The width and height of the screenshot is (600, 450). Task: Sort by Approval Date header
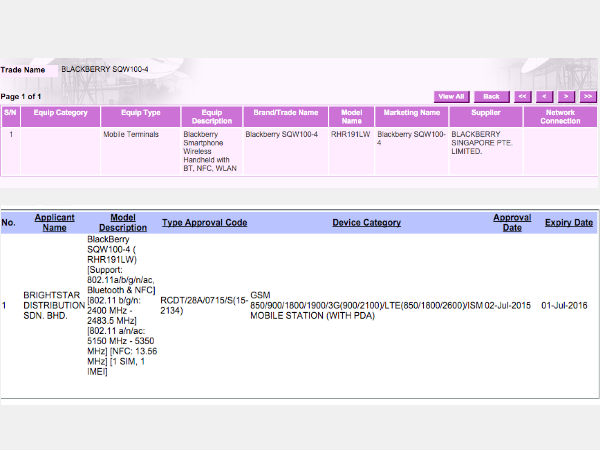[x=512, y=222]
